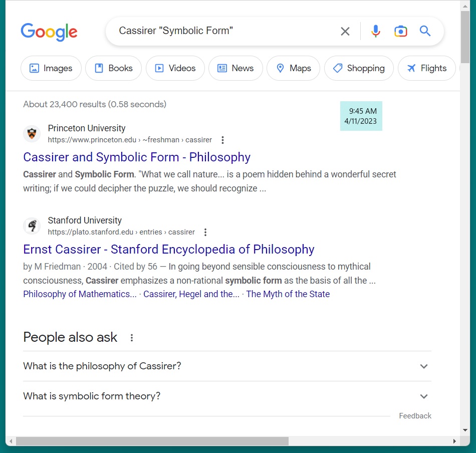
Task: Open the Shopping results filter
Action: point(359,68)
